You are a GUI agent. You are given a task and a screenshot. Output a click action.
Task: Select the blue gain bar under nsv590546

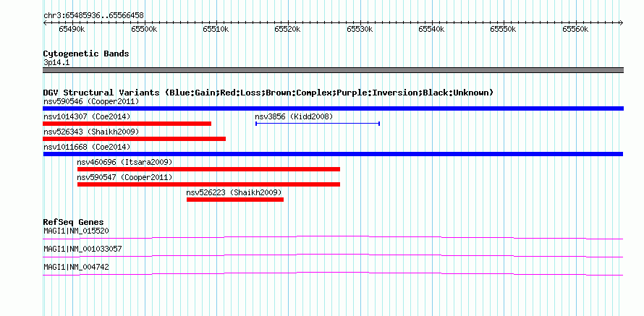[x=333, y=108]
